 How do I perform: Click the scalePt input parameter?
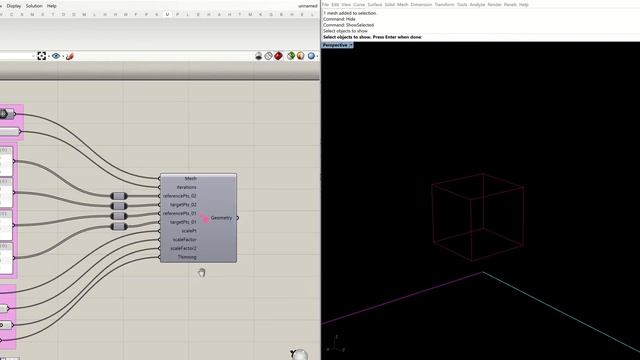point(189,231)
